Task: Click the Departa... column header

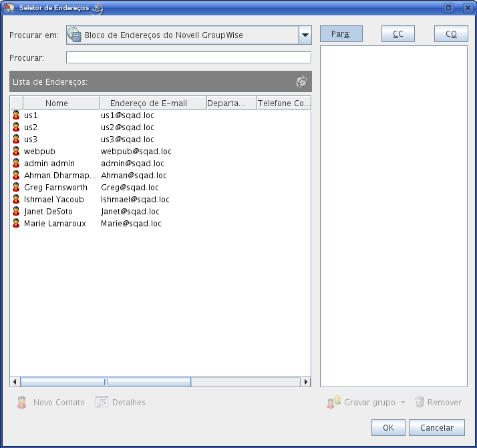Action: [232, 103]
